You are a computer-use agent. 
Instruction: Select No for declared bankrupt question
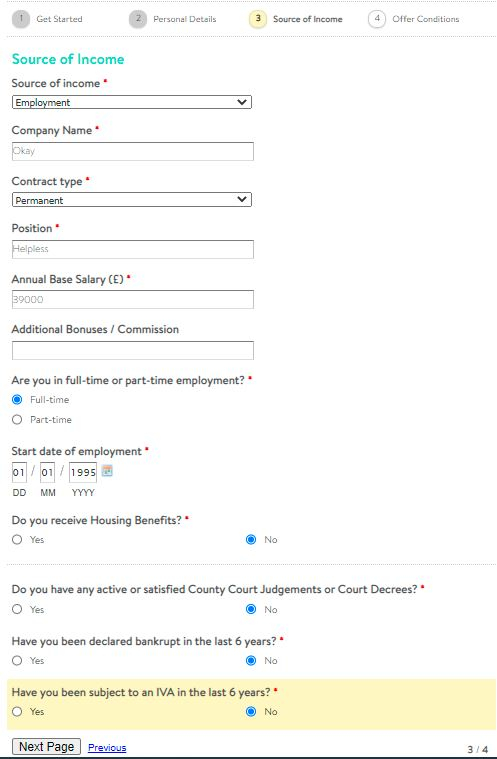[x=251, y=661]
